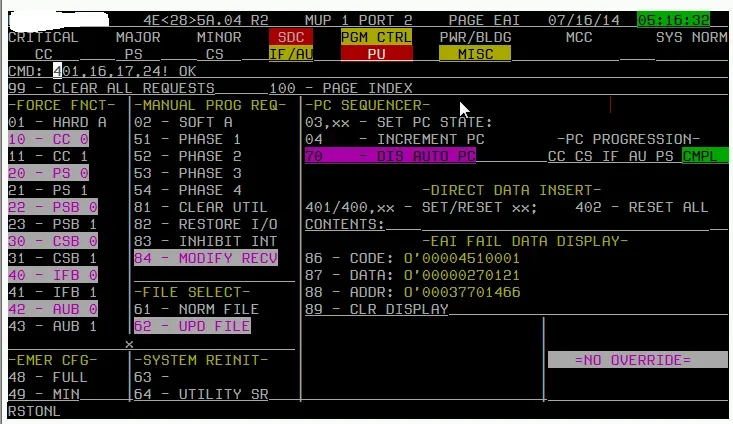733x424 pixels.
Task: Click '64 - UTILITY SR' entry
Action: tap(201, 394)
